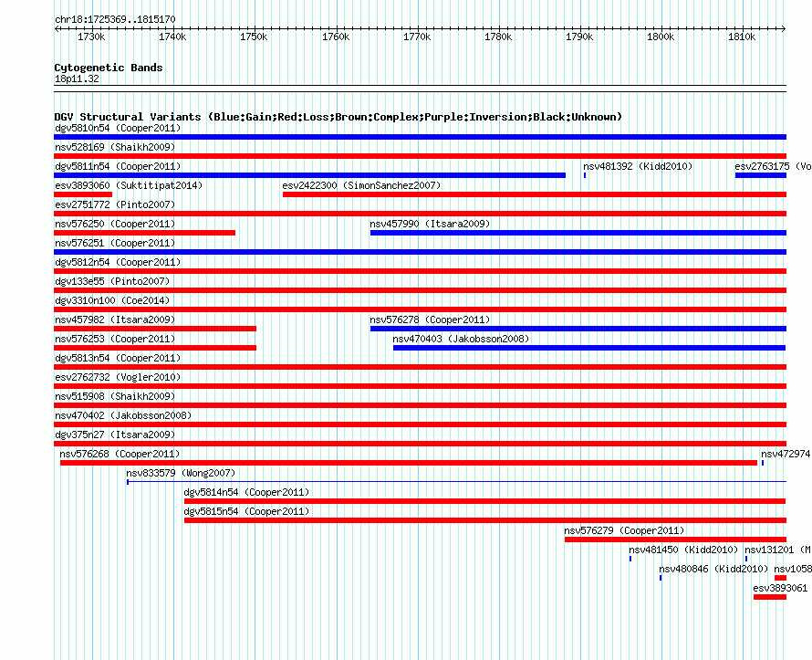Viewport: 812px width, 660px height.
Task: Click the red dgv3310n100 loss bar
Action: tap(420, 309)
